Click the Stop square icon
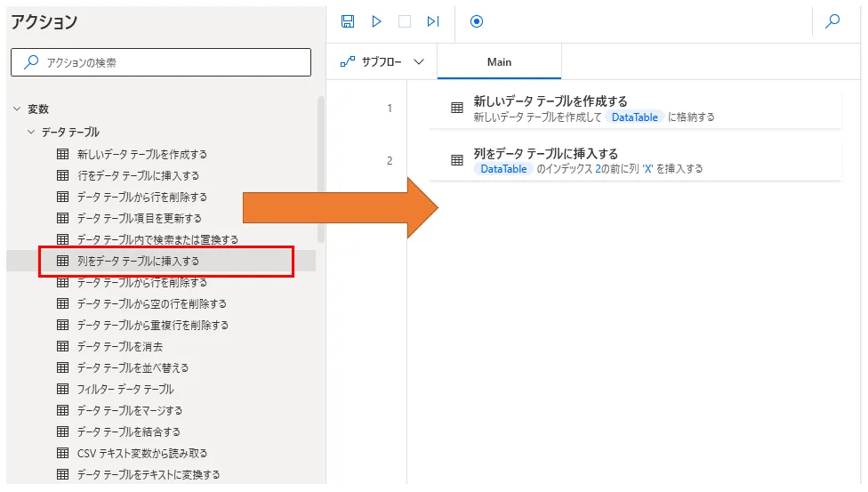Image resolution: width=868 pixels, height=492 pixels. 405,21
